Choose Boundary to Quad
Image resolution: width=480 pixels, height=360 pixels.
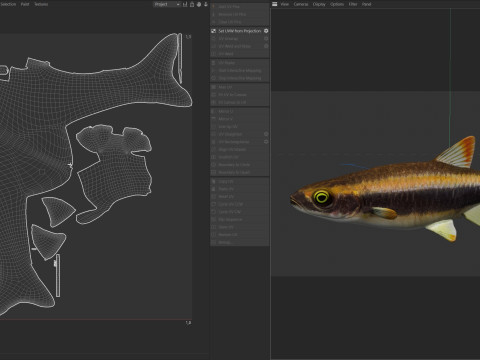tap(240, 172)
